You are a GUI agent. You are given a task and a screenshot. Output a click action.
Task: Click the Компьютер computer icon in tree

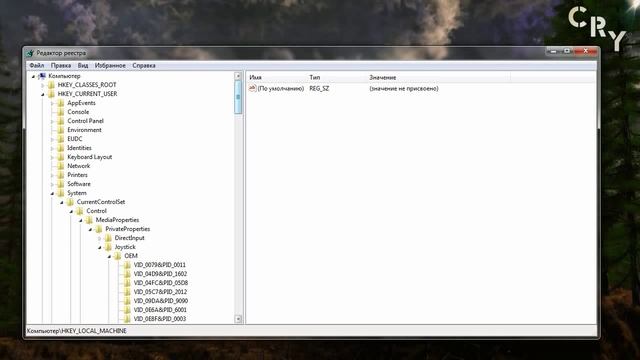coord(42,76)
